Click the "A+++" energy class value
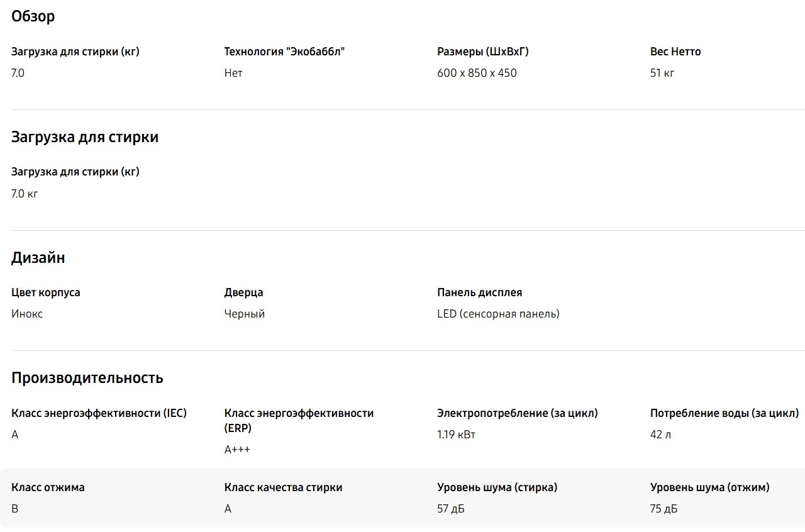 click(237, 450)
